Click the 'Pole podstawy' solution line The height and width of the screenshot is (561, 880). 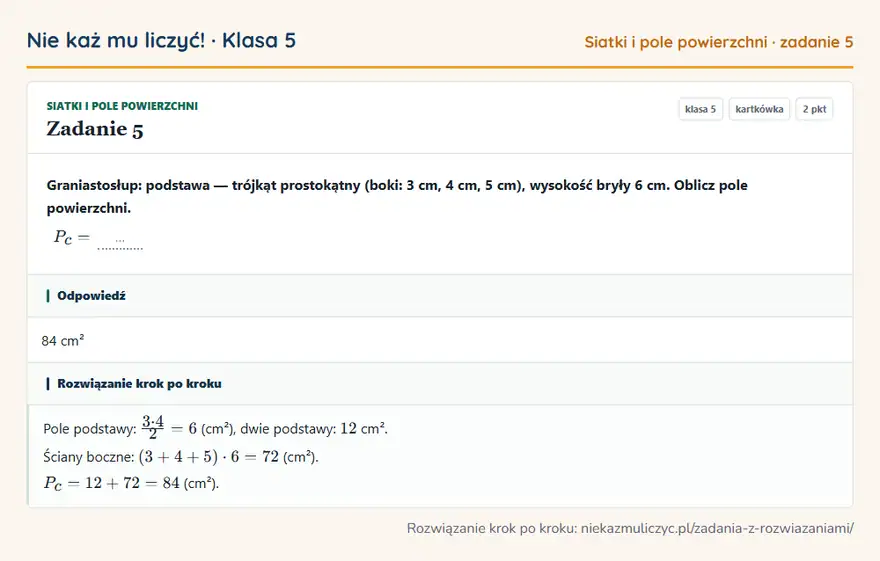pyautogui.click(x=216, y=428)
